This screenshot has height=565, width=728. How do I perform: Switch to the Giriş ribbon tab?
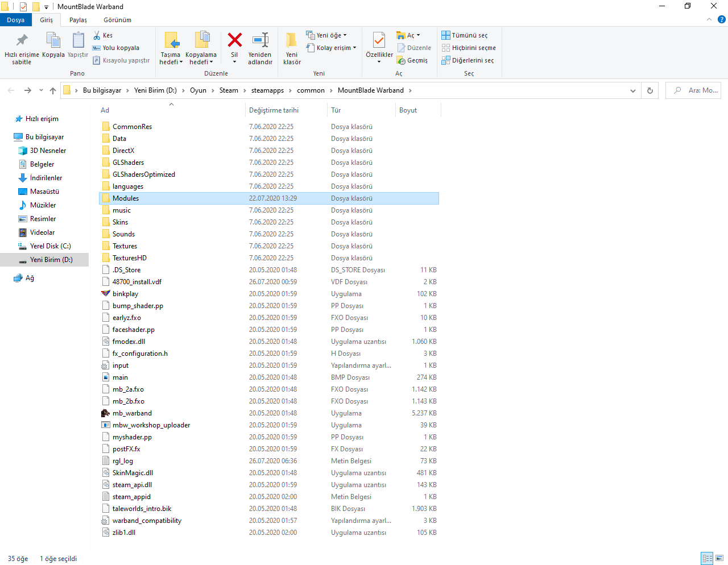[46, 20]
